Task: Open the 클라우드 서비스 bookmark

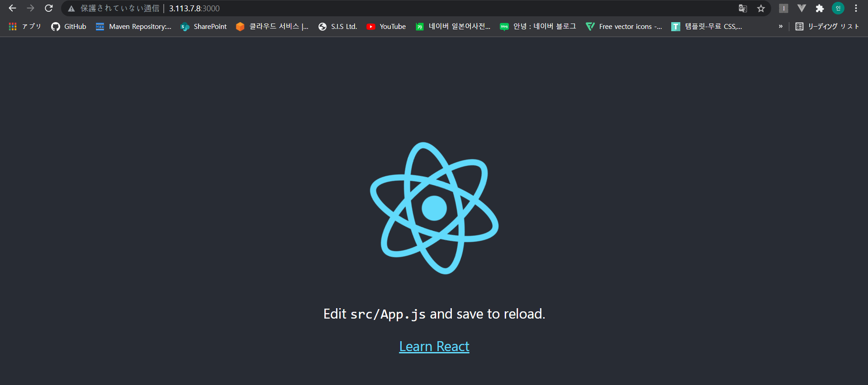Action: coord(272,27)
